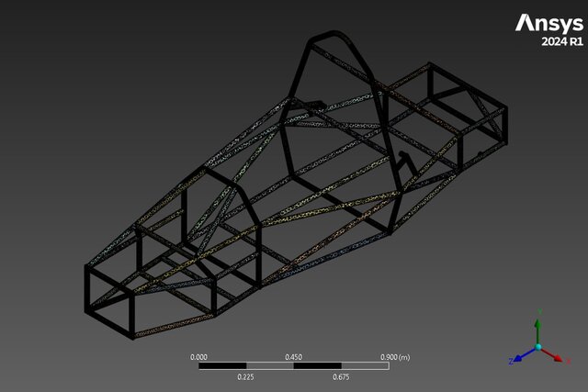Click the green Y-axis arrow on triad

(538, 329)
